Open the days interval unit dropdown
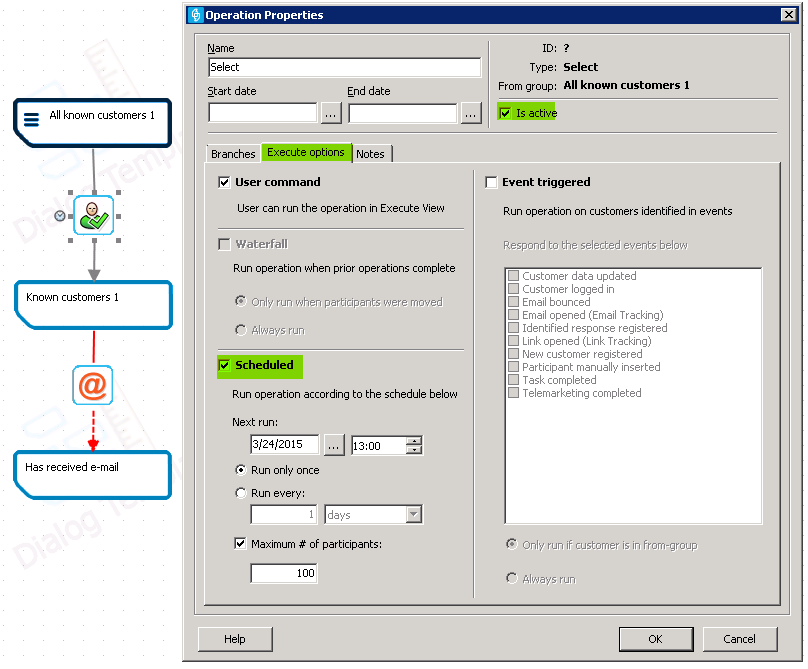This screenshot has height=669, width=808. [x=414, y=514]
